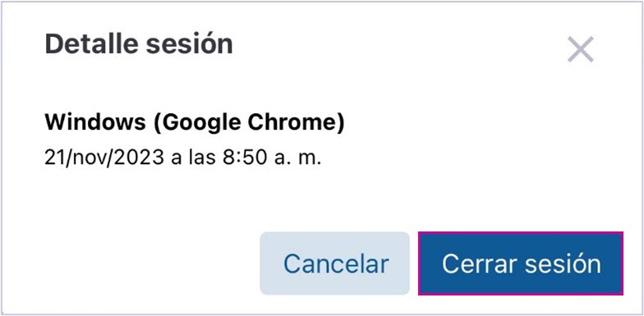Close the Detalle sesión dialog with X
Screen dimensions: 644x316
[580, 49]
